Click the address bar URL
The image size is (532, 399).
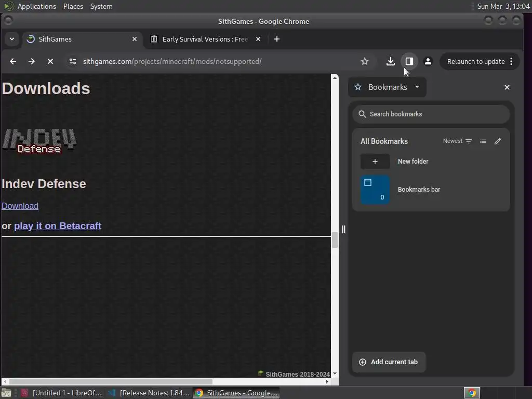[x=172, y=61]
